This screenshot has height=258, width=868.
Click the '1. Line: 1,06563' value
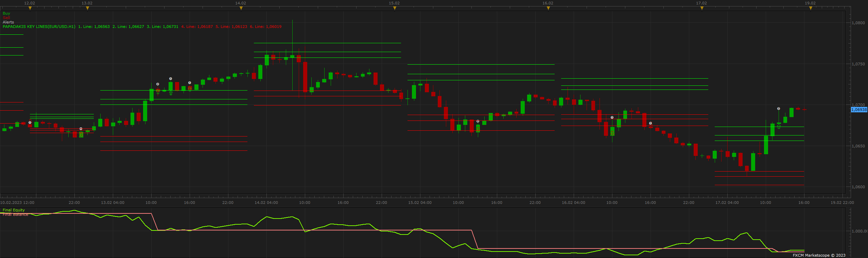coord(94,27)
